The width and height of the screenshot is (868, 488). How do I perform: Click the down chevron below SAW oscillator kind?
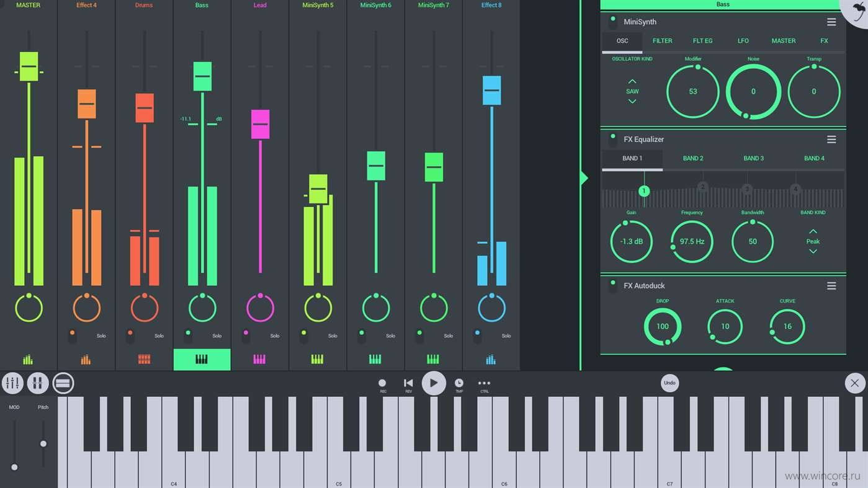(632, 101)
